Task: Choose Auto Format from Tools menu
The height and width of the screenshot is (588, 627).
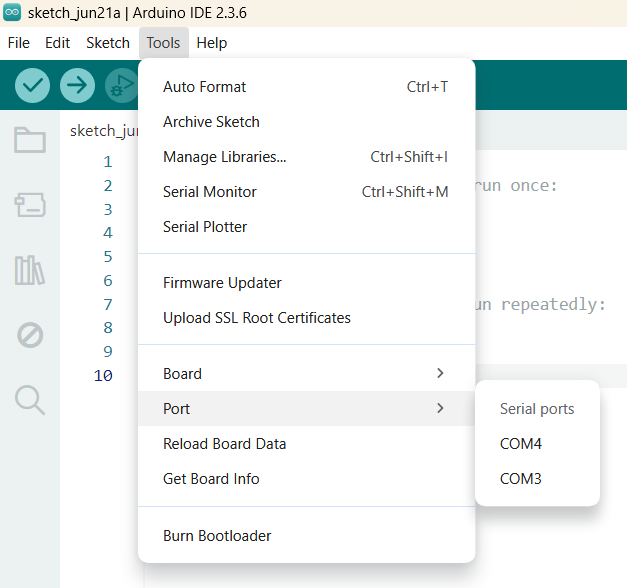Action: (306, 87)
